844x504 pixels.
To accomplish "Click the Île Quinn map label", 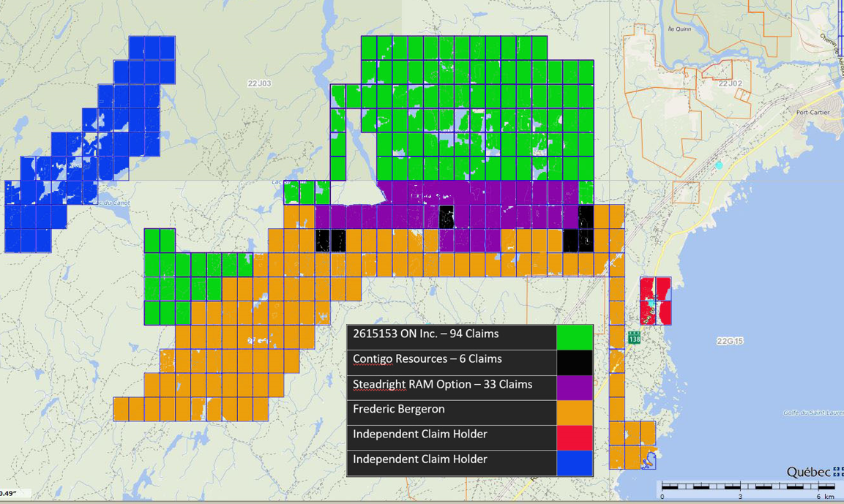I will point(679,29).
